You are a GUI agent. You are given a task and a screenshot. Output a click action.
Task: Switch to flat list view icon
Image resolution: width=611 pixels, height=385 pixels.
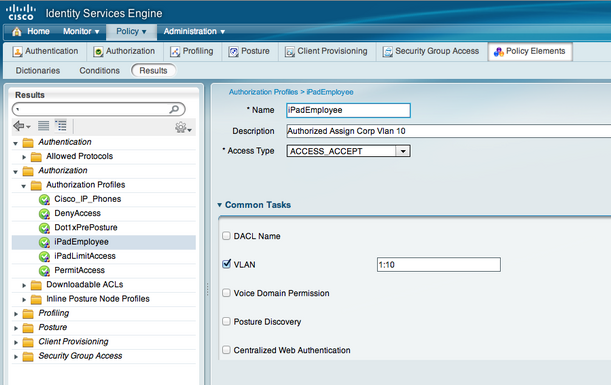click(x=43, y=126)
